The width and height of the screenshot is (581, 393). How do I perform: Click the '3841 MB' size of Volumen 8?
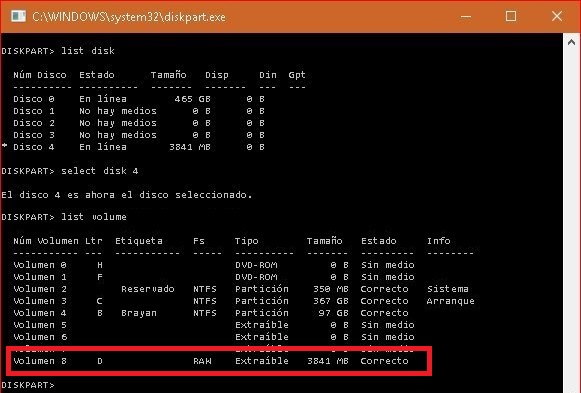328,361
